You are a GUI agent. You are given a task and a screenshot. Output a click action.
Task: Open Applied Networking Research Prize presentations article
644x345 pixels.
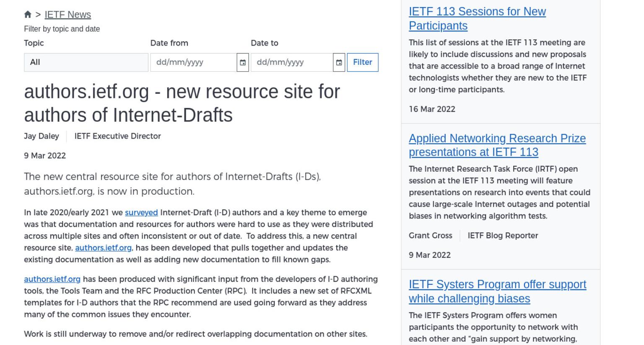(497, 145)
